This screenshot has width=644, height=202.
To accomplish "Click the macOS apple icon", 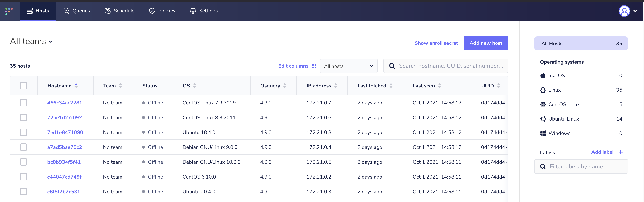I will [543, 76].
